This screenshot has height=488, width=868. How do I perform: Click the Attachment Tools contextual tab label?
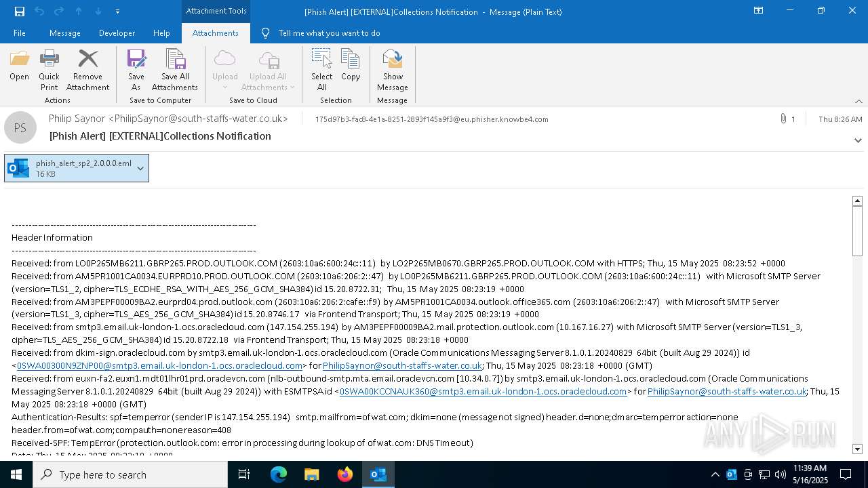tap(216, 12)
